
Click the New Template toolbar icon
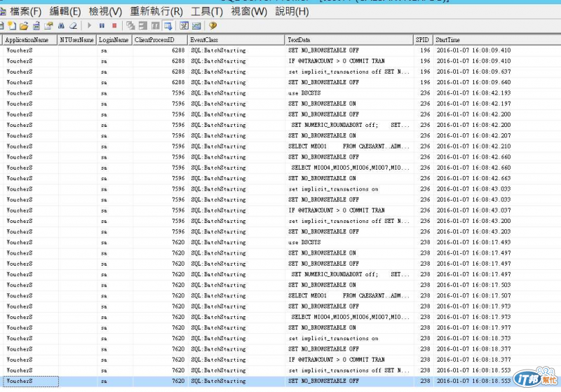(12, 26)
